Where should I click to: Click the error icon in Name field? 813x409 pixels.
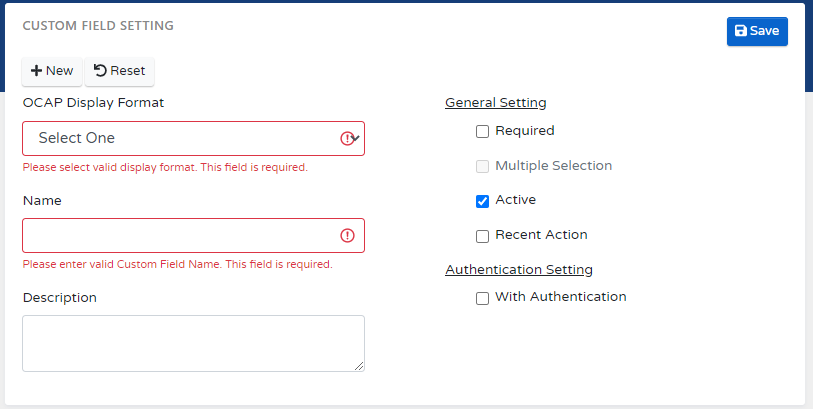(347, 235)
